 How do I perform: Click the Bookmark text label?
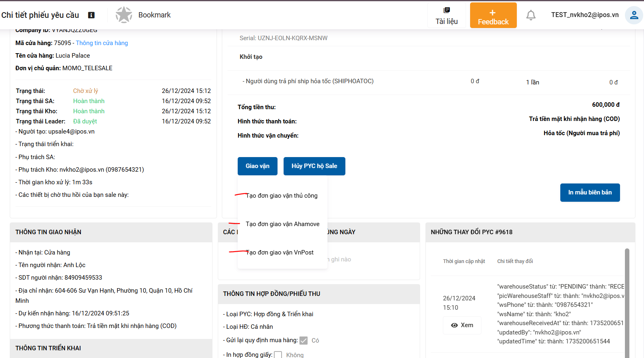point(154,15)
